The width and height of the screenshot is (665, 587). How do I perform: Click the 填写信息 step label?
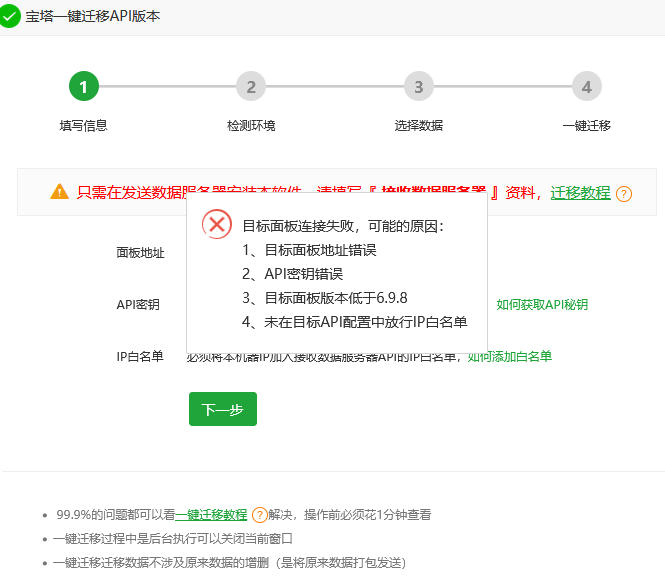click(x=84, y=126)
